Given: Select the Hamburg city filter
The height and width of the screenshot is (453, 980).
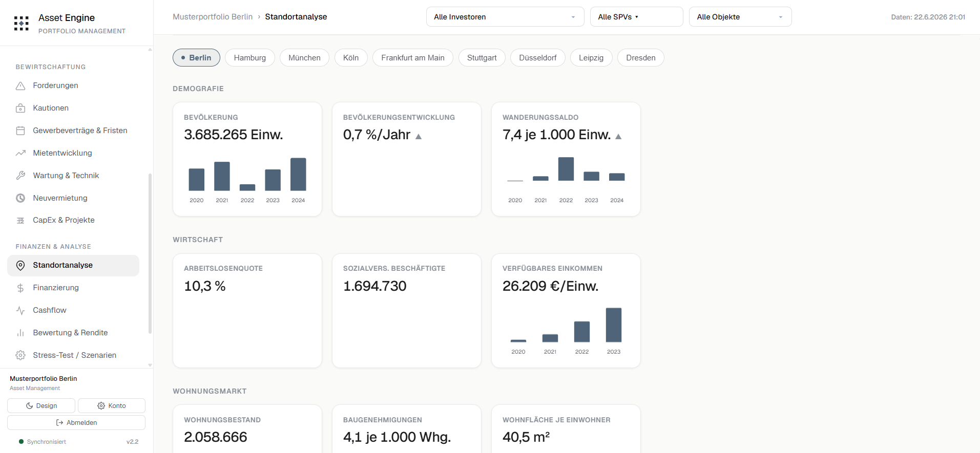Looking at the screenshot, I should [x=250, y=58].
